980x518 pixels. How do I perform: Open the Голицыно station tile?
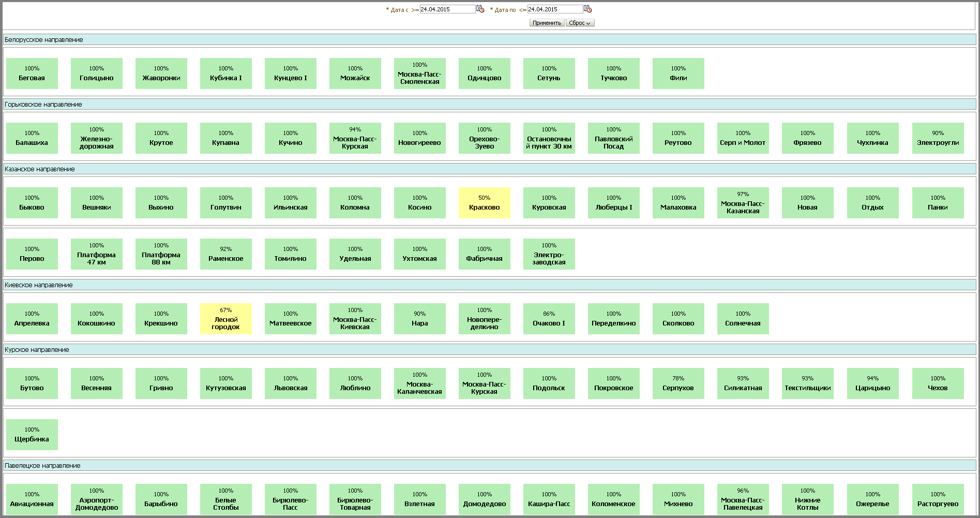97,73
